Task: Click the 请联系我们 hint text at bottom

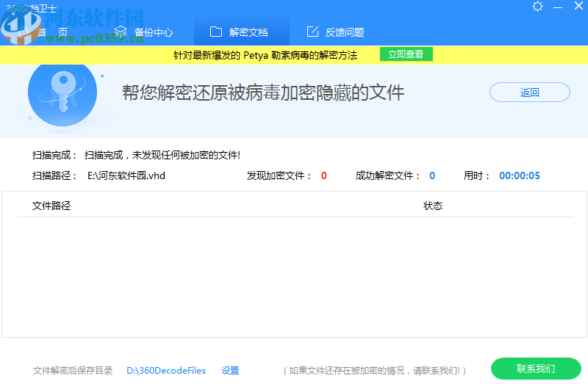Action: 375,371
